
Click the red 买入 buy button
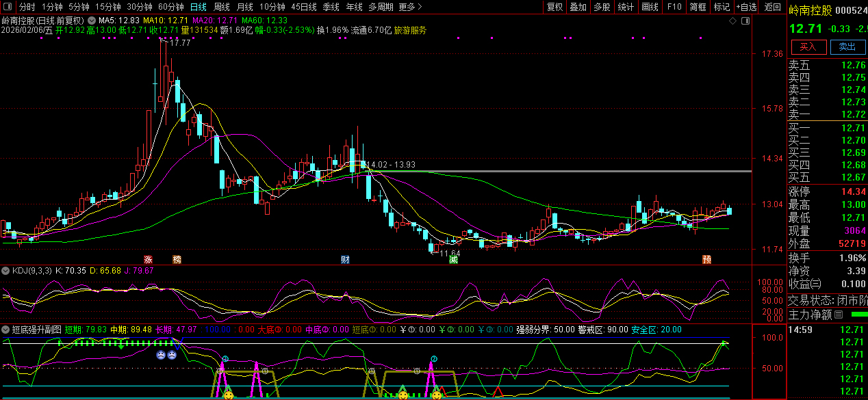coord(808,46)
